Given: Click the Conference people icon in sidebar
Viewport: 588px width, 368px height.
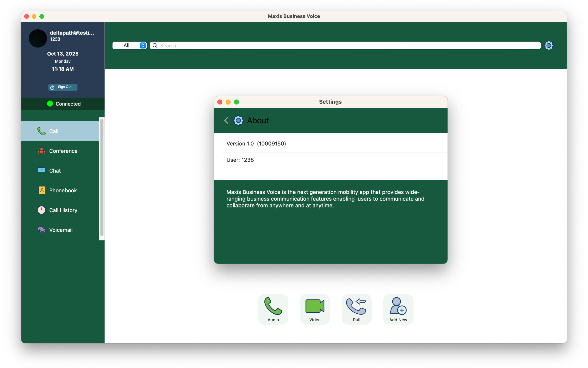Looking at the screenshot, I should coord(41,151).
